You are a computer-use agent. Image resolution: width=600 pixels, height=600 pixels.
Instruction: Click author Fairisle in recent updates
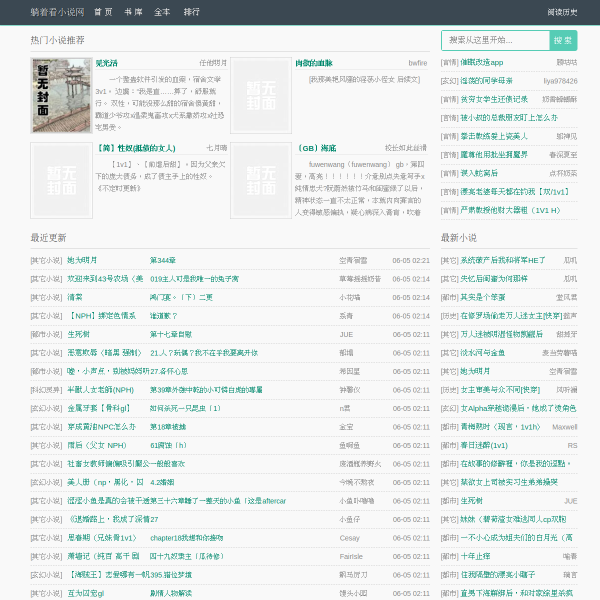[351, 556]
